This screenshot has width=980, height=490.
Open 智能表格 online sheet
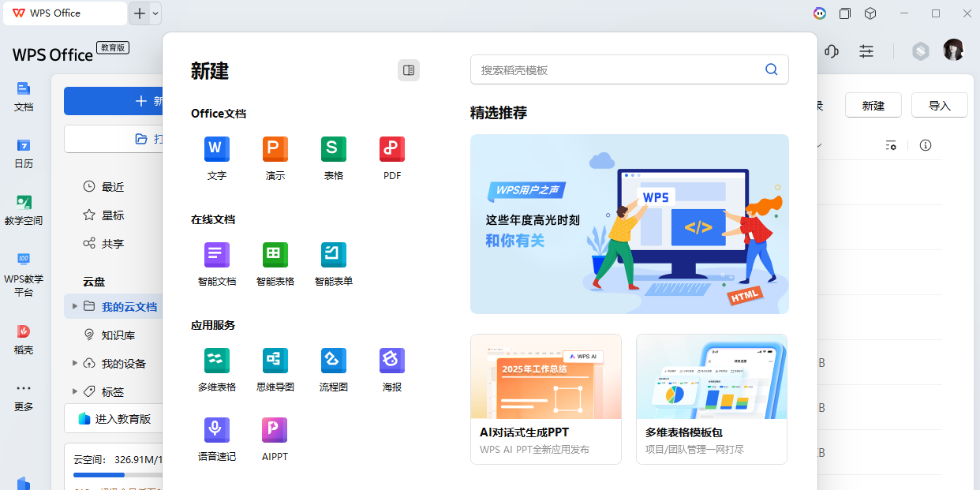(275, 264)
